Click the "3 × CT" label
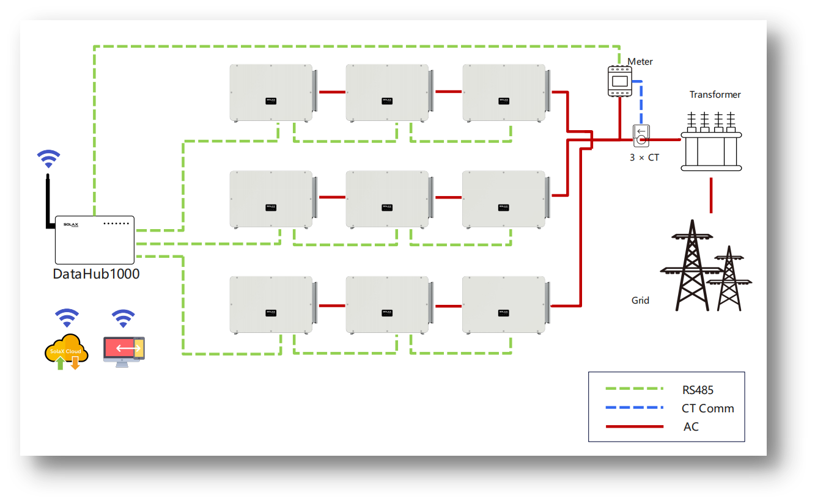The height and width of the screenshot is (504, 815). click(x=644, y=158)
